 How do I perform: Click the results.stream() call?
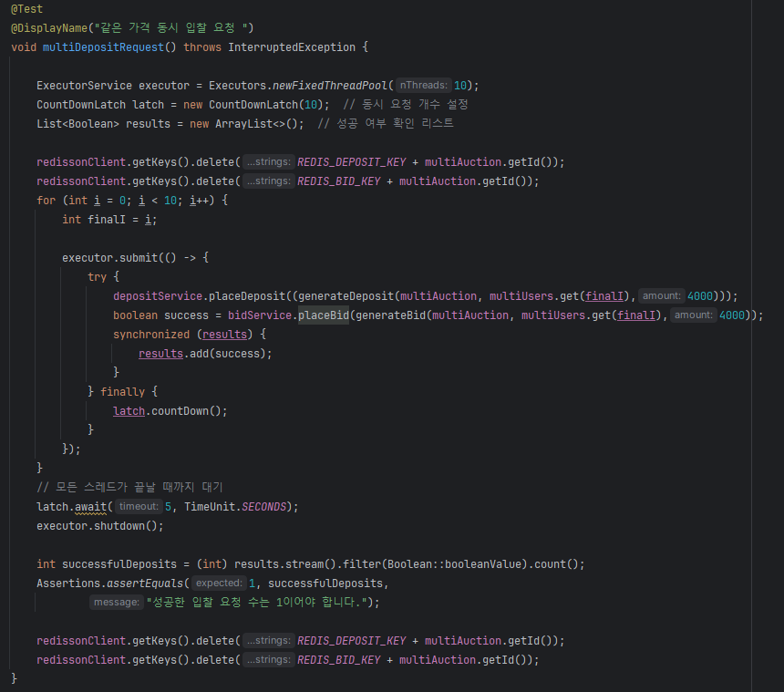[x=285, y=564]
